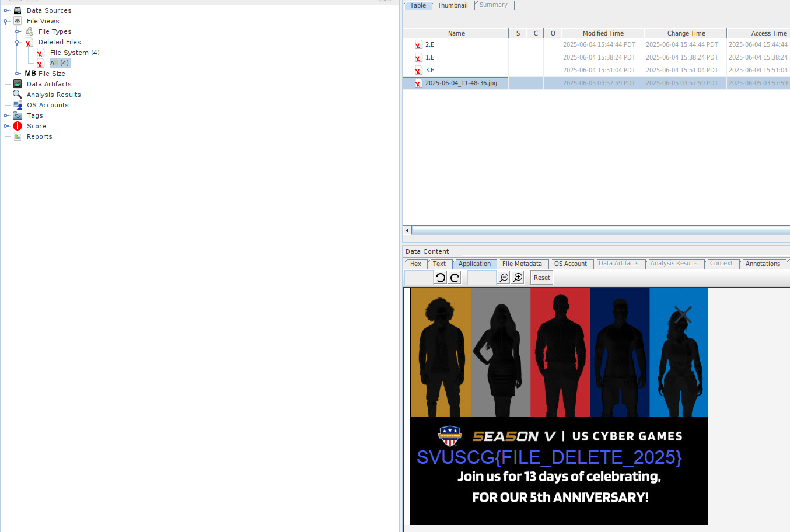Click the Analysis Results magnifier icon

pyautogui.click(x=18, y=94)
